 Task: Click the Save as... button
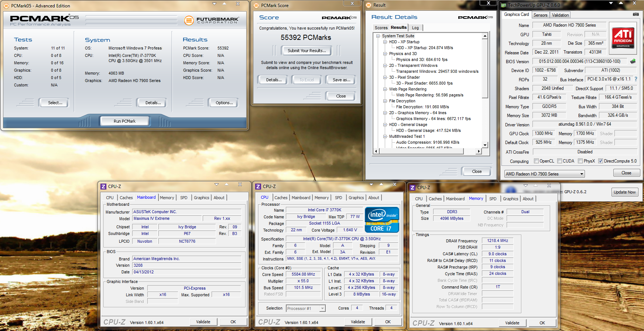coord(341,80)
